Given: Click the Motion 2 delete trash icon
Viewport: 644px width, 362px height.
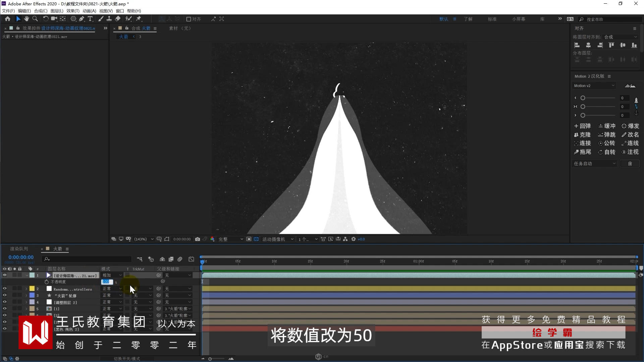Looking at the screenshot, I should (630, 164).
